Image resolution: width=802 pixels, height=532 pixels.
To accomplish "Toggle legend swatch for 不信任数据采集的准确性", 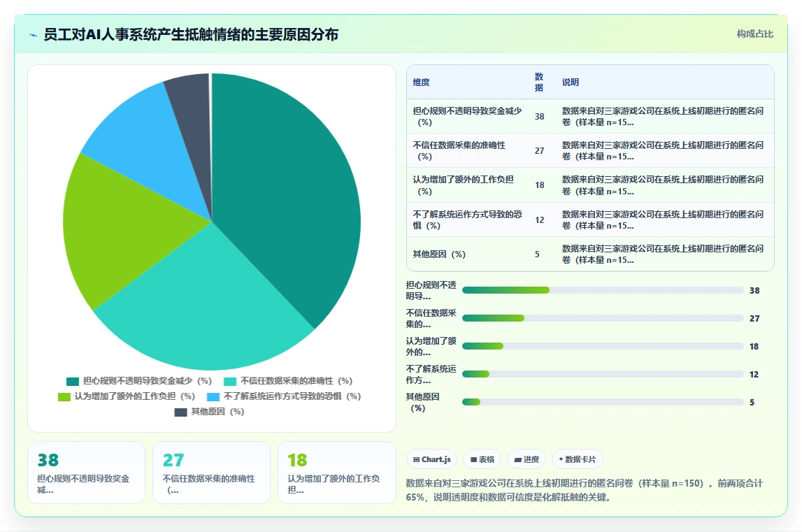I will tap(230, 381).
